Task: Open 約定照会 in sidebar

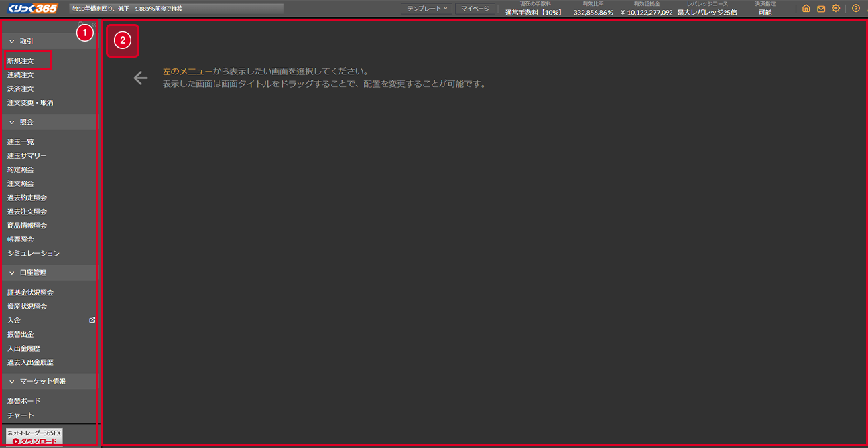Action: pos(21,170)
